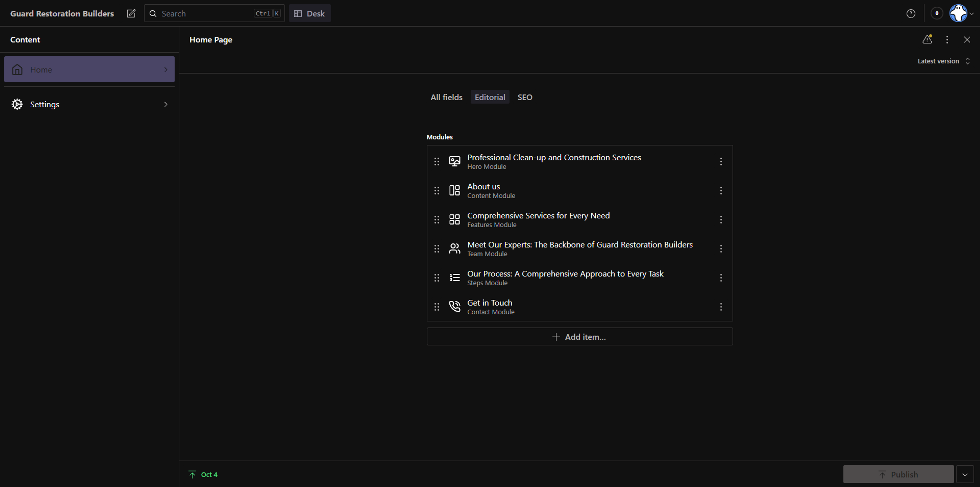980x487 pixels.
Task: Switch to the All fields tab
Action: pyautogui.click(x=446, y=97)
